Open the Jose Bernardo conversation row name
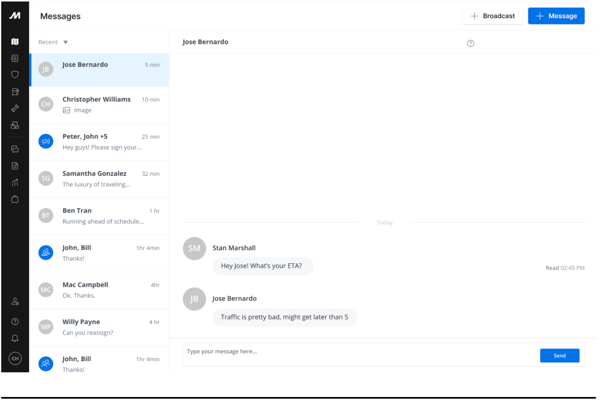This screenshot has height=404, width=600. [85, 65]
